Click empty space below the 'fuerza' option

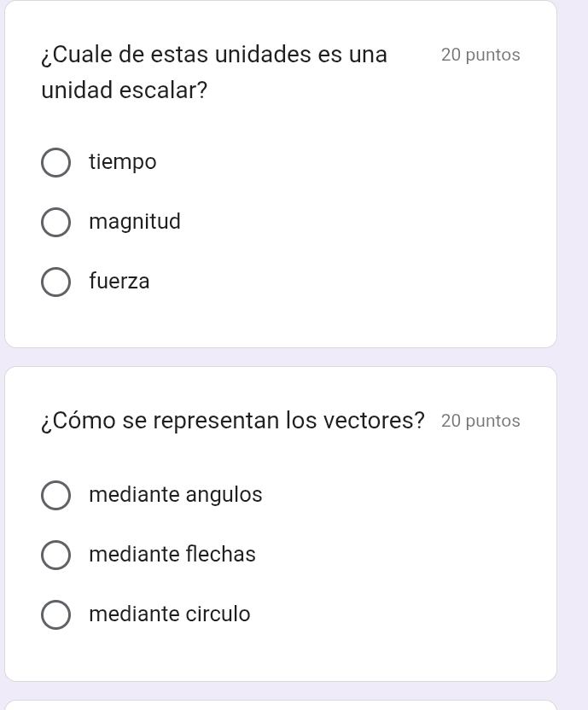click(280, 323)
